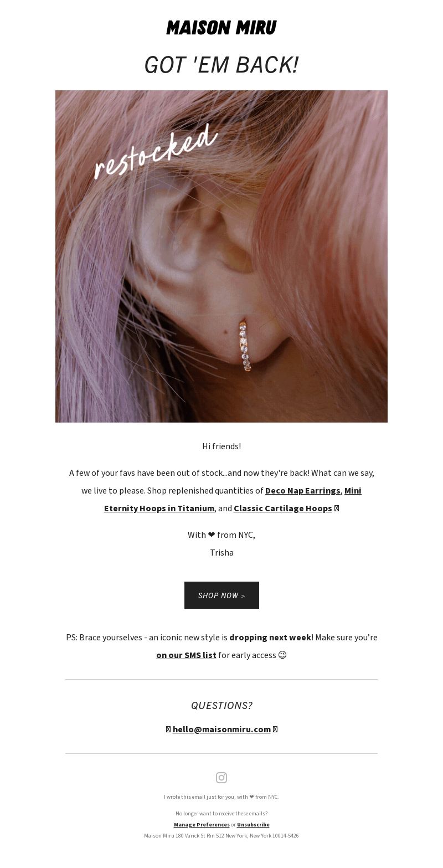Click the emoji icon right of email address
The image size is (443, 868).
pyautogui.click(x=275, y=730)
